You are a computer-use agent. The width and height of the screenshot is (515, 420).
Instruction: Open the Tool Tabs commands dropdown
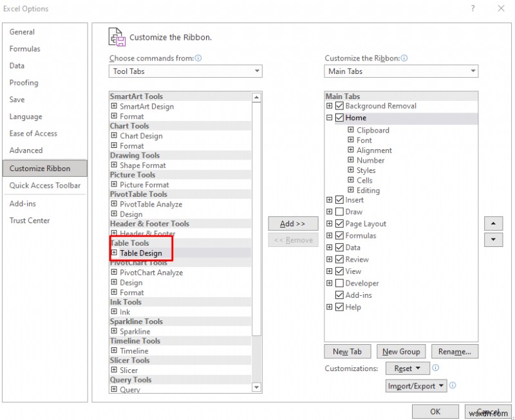[x=185, y=71]
